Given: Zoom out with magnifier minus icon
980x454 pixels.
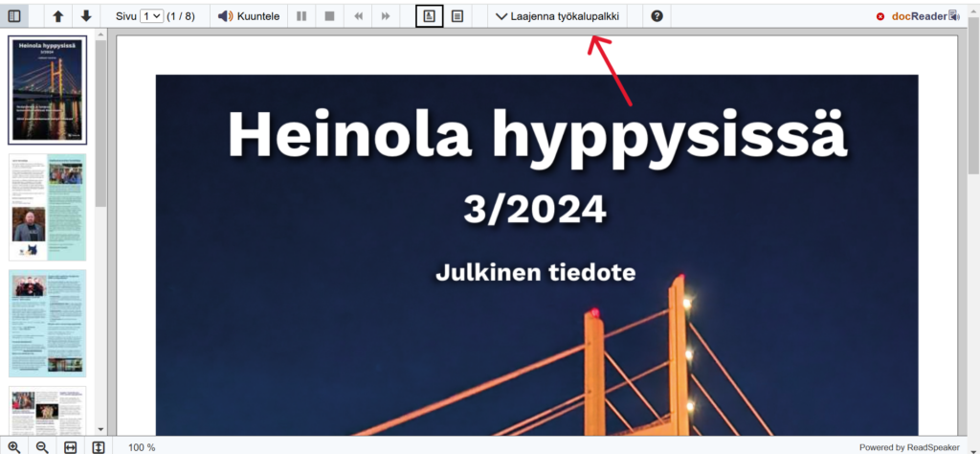Looking at the screenshot, I should 42,447.
